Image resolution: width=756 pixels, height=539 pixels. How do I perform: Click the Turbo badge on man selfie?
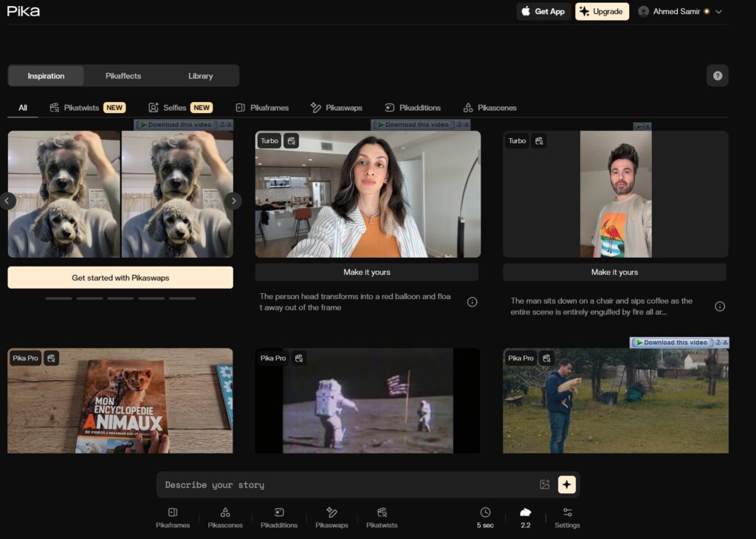click(x=517, y=141)
